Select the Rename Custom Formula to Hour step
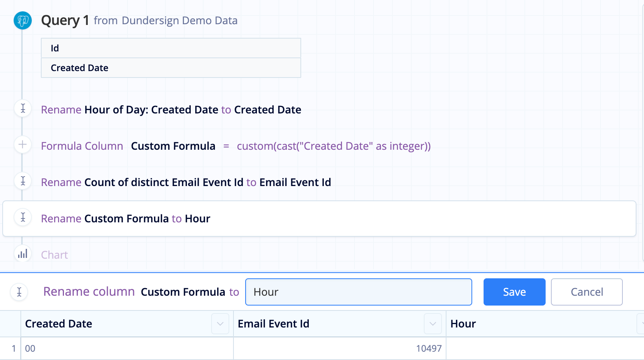The image size is (644, 360). tap(319, 219)
